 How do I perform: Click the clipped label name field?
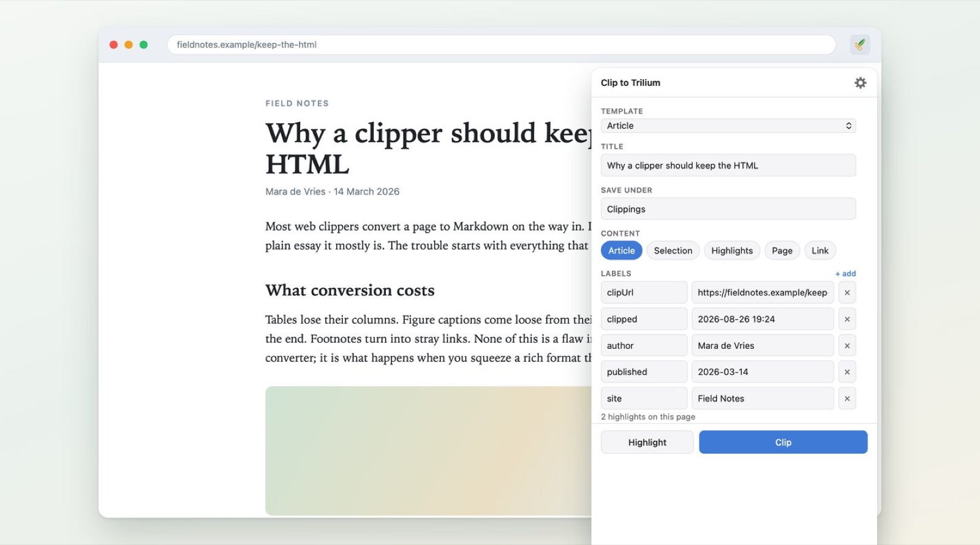click(644, 319)
